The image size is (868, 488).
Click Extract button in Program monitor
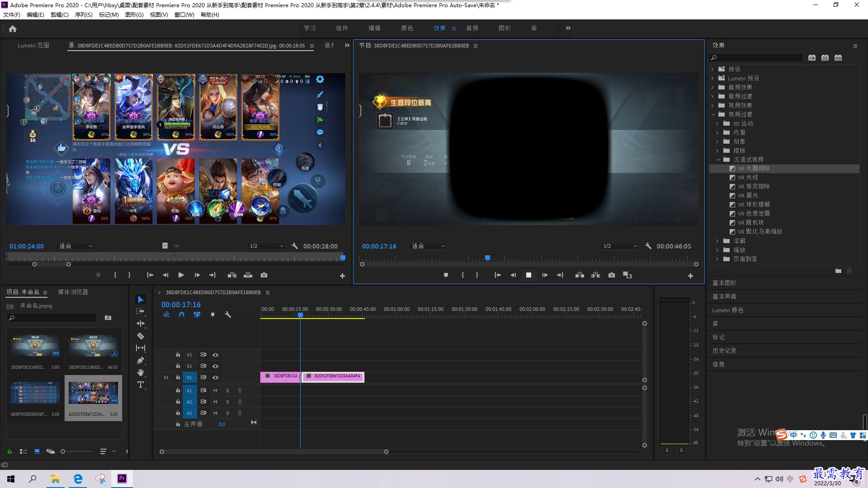596,275
